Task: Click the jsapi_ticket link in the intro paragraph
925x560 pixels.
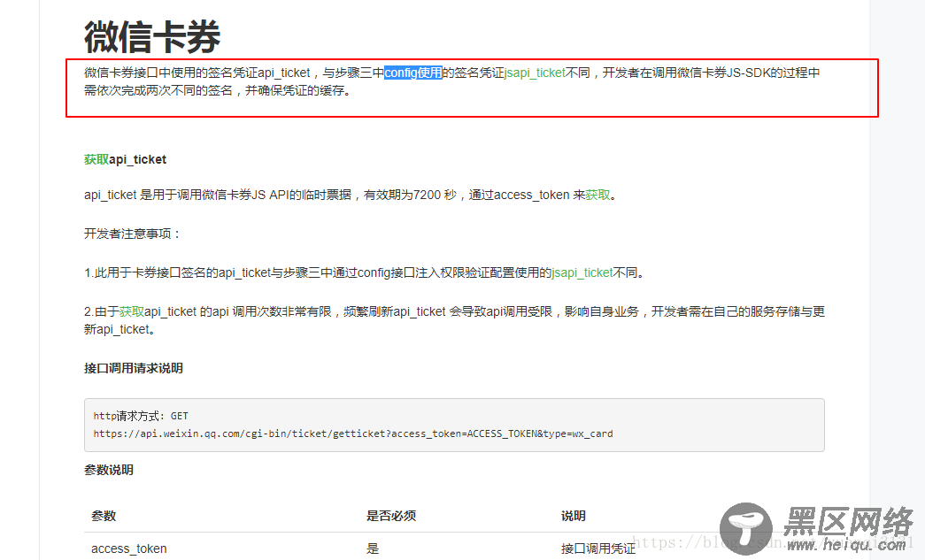Action: (x=535, y=73)
